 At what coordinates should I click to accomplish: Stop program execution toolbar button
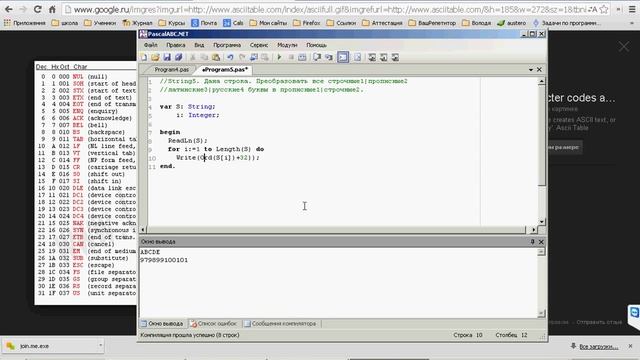pyautogui.click(x=291, y=58)
